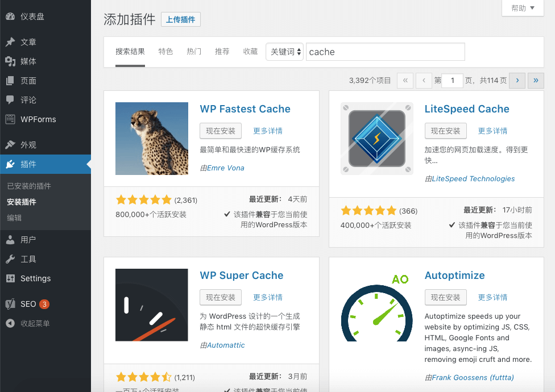Screen dimensions: 555x392
Task: Go to next page of results
Action: [x=517, y=81]
